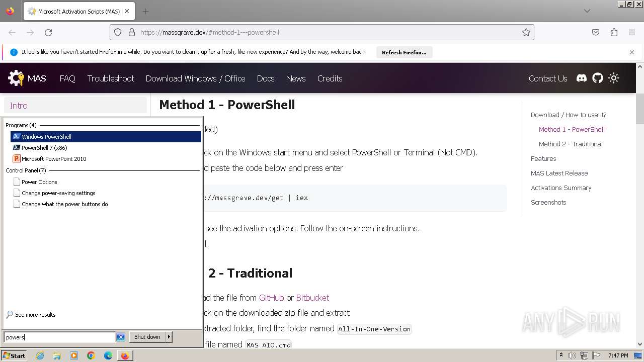Click into the start menu search field
The image size is (644, 362).
coord(60,337)
